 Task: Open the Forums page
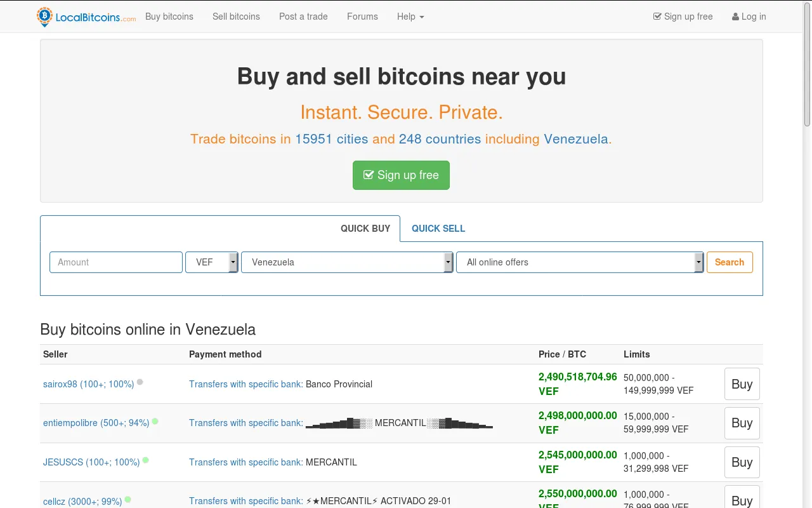[362, 17]
